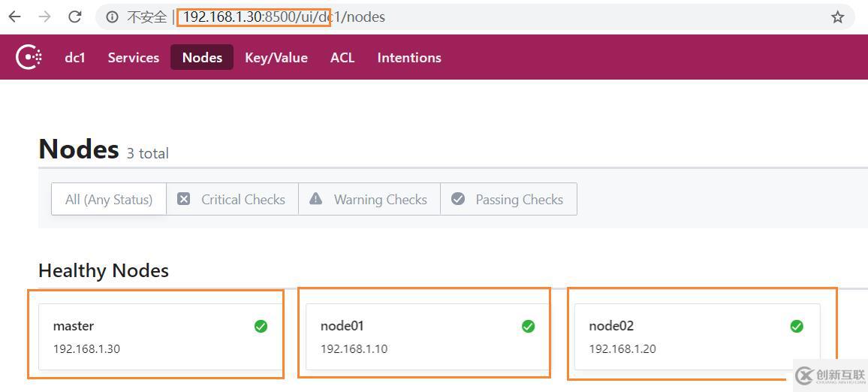
Task: Reload the page with the refresh icon
Action: [75, 17]
